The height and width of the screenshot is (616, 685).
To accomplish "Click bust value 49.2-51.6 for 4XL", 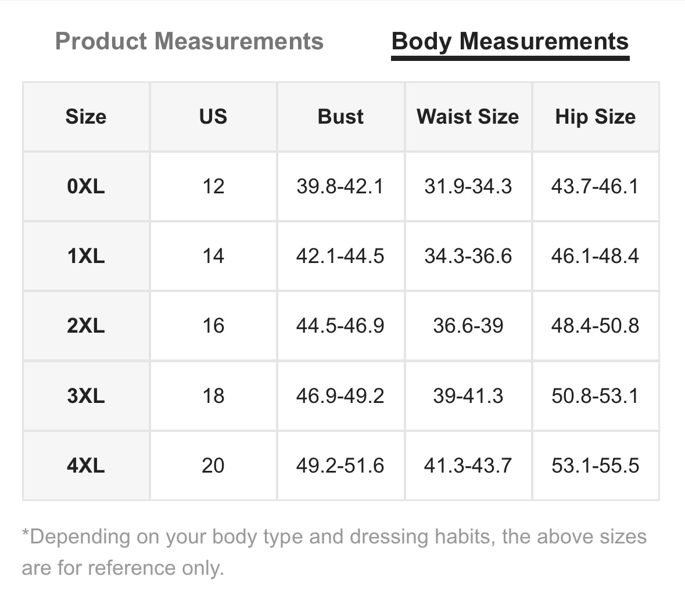I will [340, 466].
